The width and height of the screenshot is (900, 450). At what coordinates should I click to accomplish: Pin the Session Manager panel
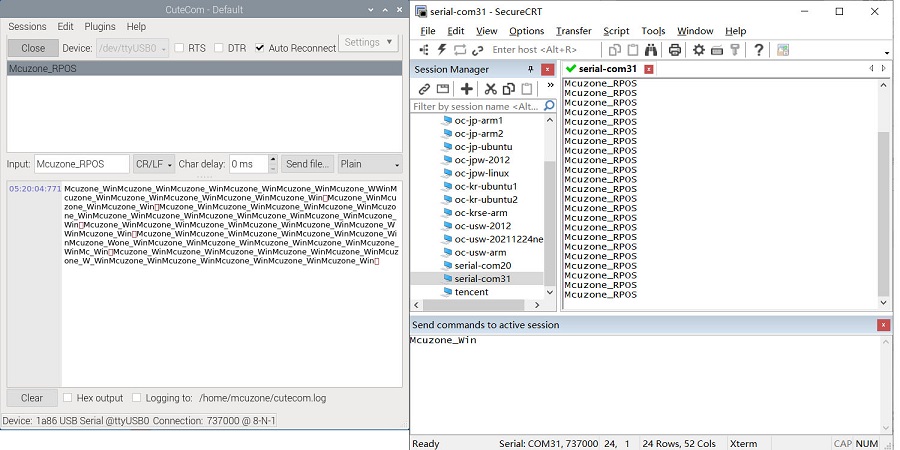pyautogui.click(x=531, y=69)
